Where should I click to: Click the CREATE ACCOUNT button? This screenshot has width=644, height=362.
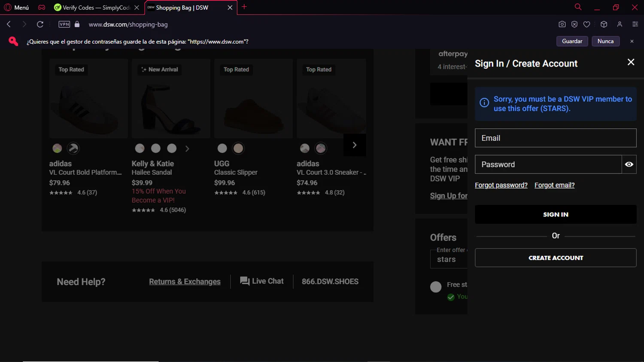click(x=556, y=258)
